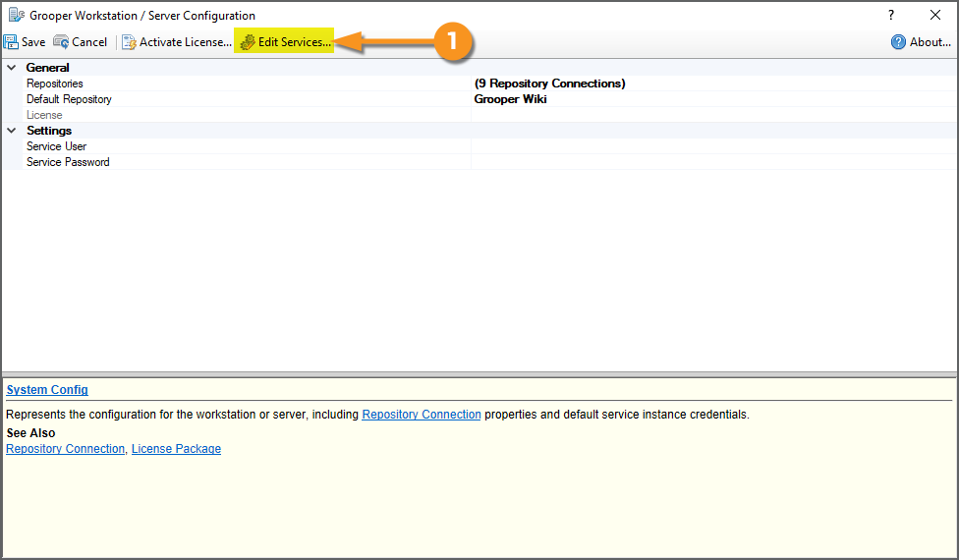Select the Repositories property row
This screenshot has width=959, height=560.
coord(55,84)
